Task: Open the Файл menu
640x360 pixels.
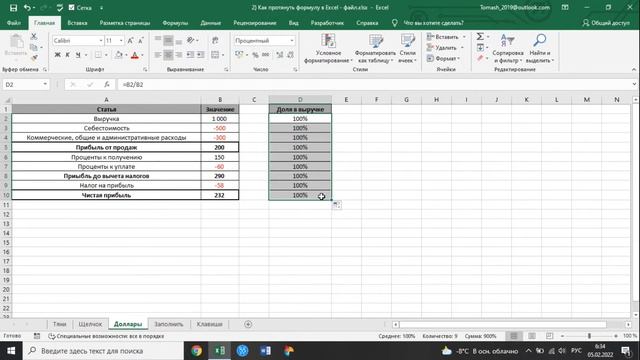Action: tap(13, 23)
